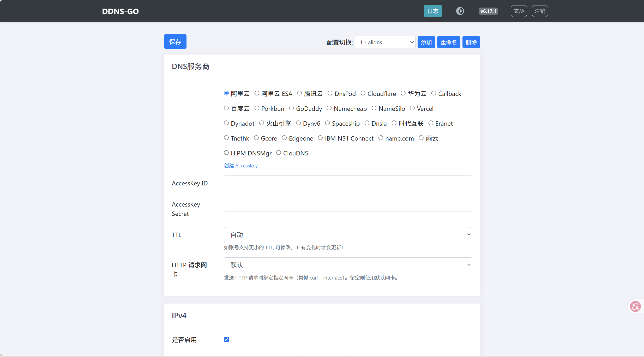
Task: Toggle the dark/light theme icon
Action: point(460,11)
